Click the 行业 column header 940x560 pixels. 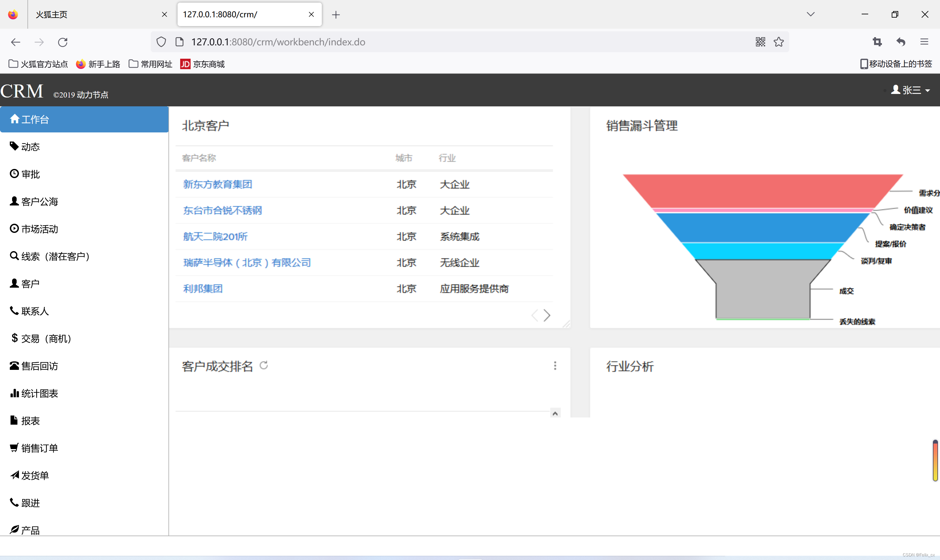pyautogui.click(x=447, y=158)
